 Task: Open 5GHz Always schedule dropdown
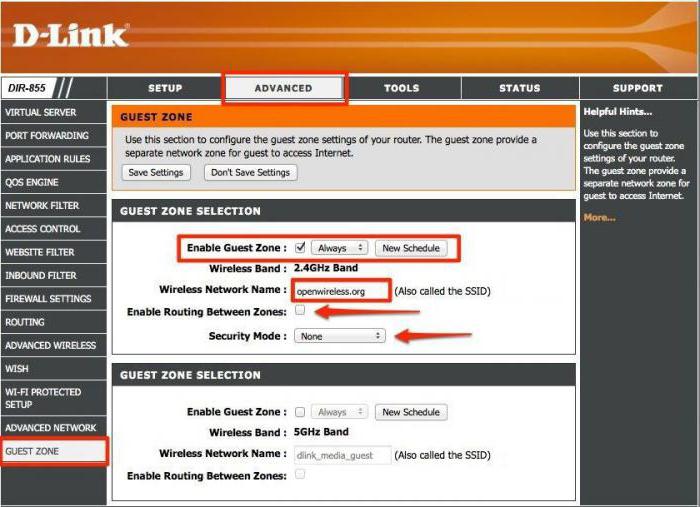[339, 412]
